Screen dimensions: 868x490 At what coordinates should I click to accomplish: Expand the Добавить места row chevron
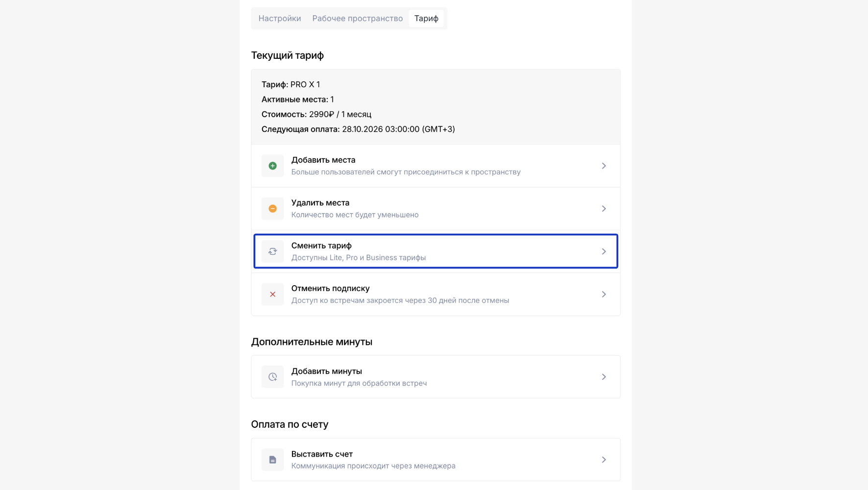pyautogui.click(x=603, y=166)
